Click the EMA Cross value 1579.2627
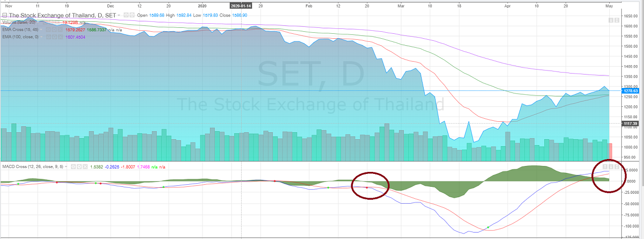Screen dimensions: 644x239 pyautogui.click(x=75, y=30)
